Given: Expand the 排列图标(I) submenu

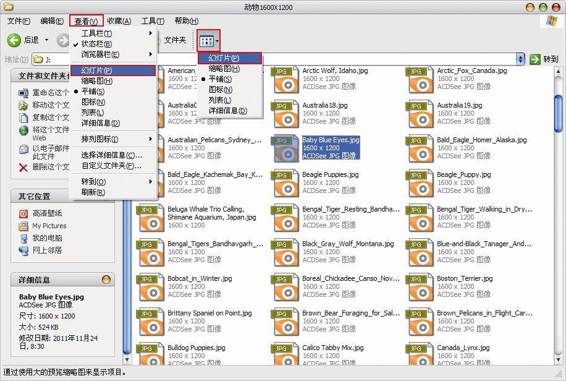Looking at the screenshot, I should click(113, 139).
